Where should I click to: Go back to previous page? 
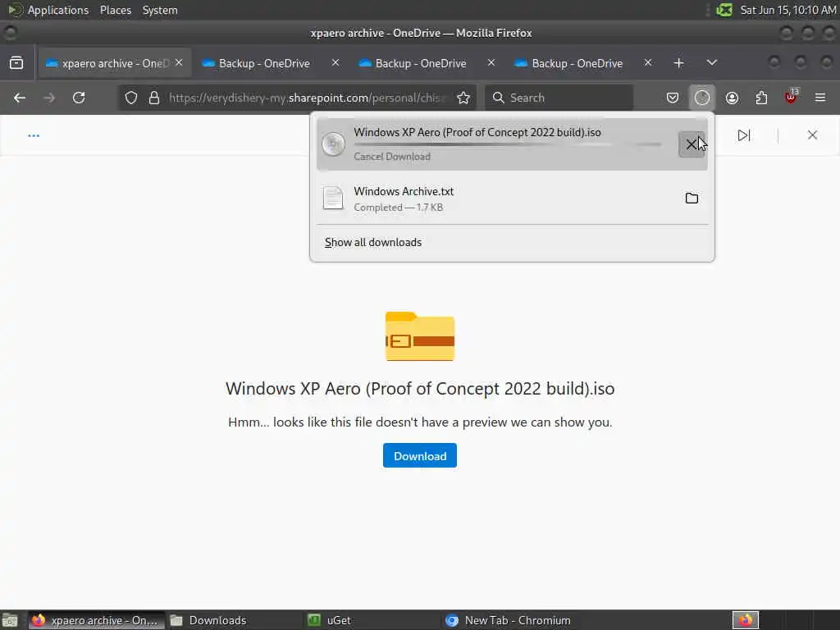pos(20,98)
